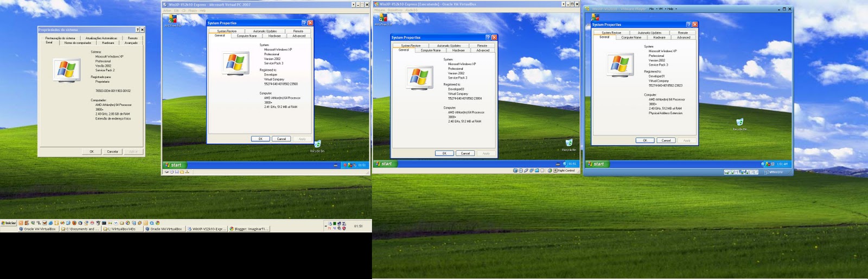The height and width of the screenshot is (279, 868).
Task: Open Recycle Bin in VMware Player guest
Action: (739, 123)
